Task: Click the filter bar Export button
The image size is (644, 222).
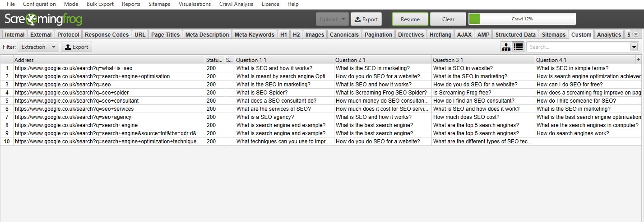Action: pos(76,47)
